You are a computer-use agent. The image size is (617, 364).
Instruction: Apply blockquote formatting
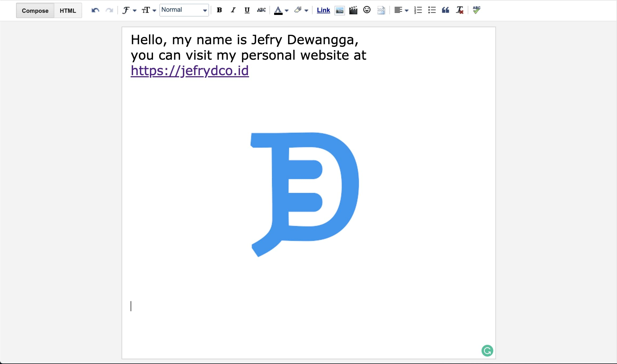[x=446, y=10]
